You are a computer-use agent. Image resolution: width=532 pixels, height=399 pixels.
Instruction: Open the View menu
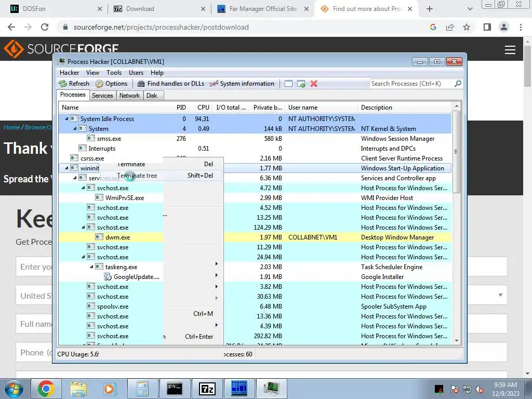[92, 73]
